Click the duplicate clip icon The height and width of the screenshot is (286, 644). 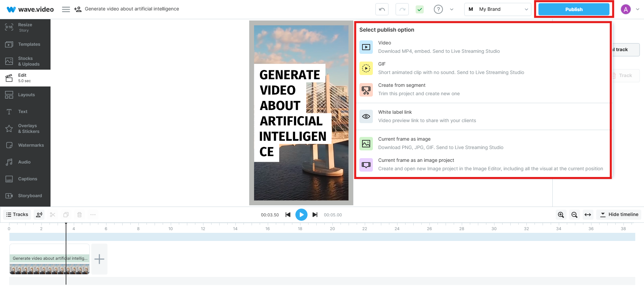[x=66, y=215]
